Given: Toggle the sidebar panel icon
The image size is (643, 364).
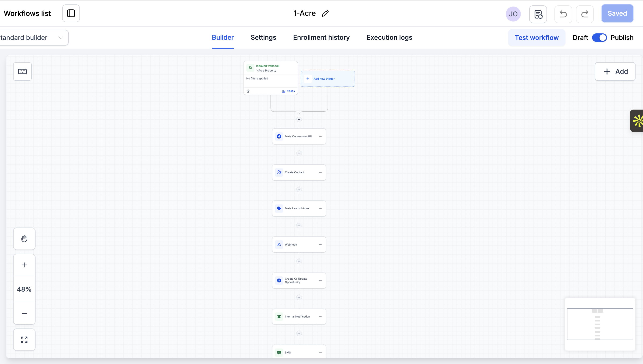Looking at the screenshot, I should (x=71, y=13).
